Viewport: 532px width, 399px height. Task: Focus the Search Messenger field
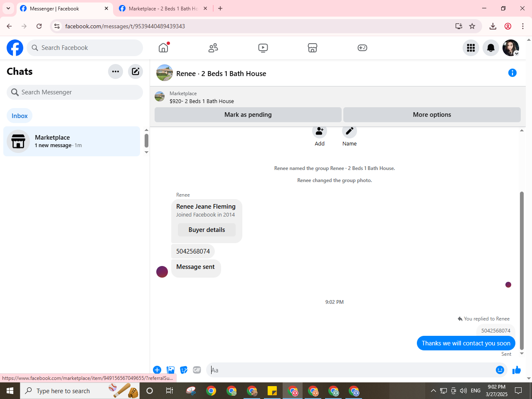[75, 92]
